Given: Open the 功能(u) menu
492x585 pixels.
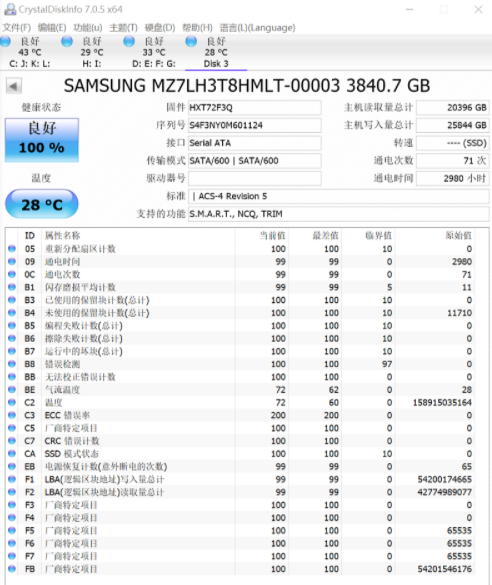Looking at the screenshot, I should [x=88, y=28].
